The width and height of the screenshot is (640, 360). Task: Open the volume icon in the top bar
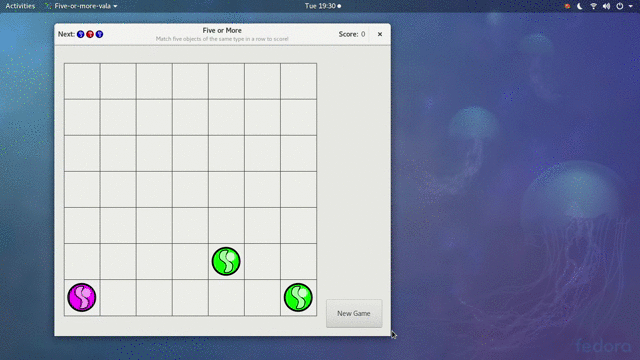pos(607,6)
